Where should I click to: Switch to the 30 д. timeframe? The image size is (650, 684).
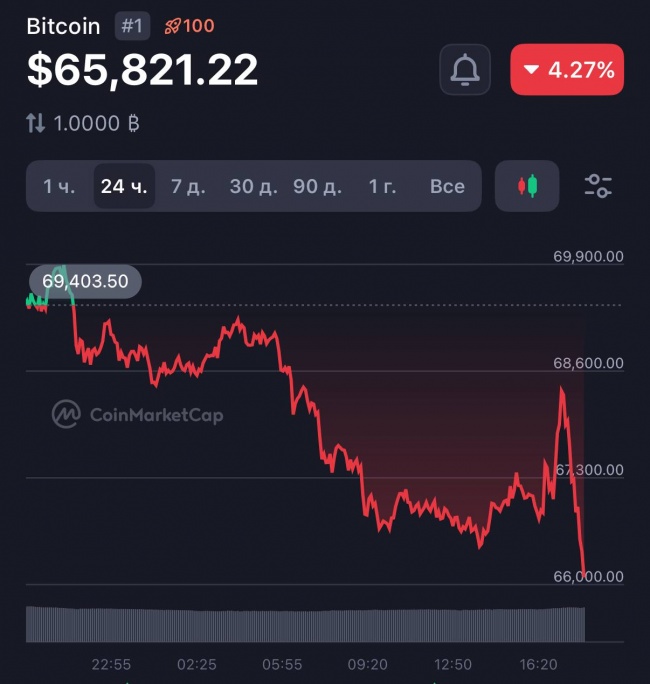click(253, 186)
